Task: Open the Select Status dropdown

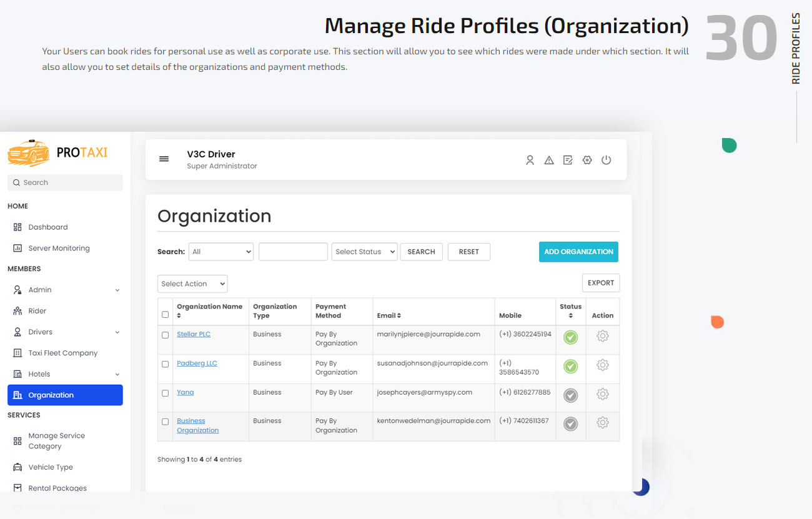Action: 364,252
